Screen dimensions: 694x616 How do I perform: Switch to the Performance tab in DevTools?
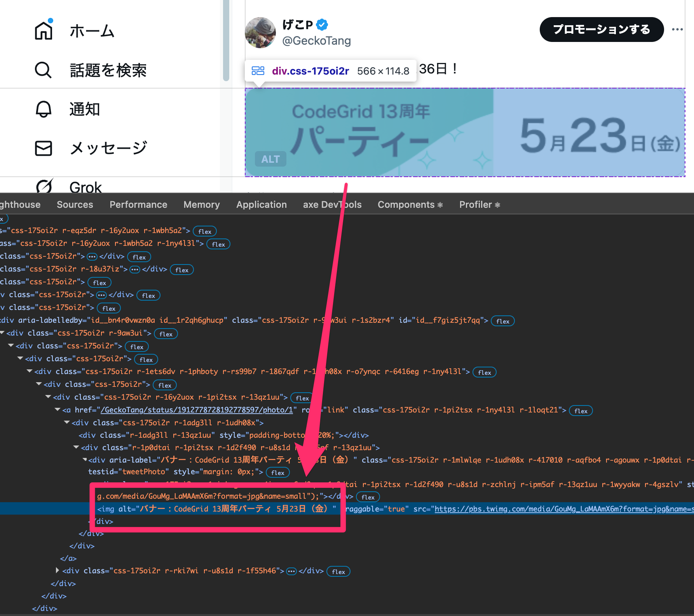(138, 205)
